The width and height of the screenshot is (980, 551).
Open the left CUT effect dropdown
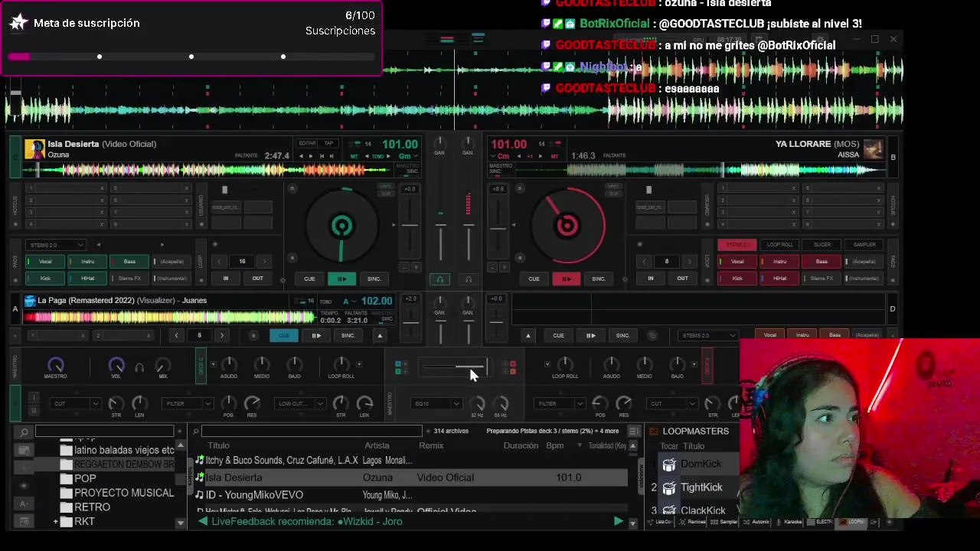(x=75, y=403)
